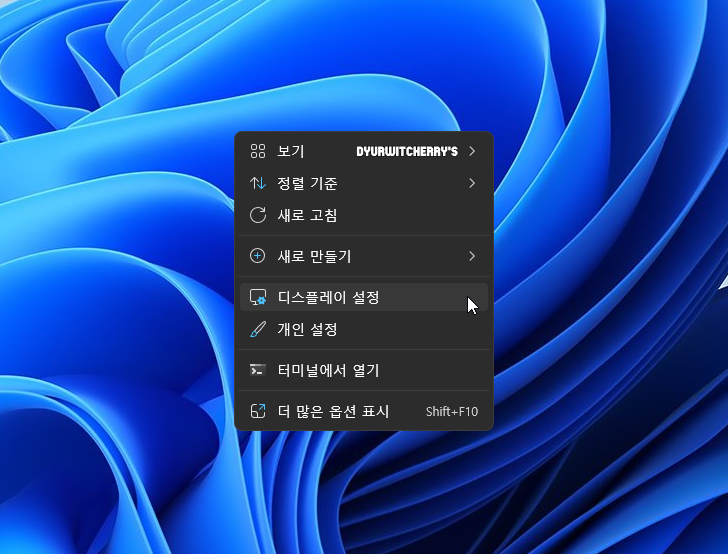Open the 새로 만들기 menu entry
The height and width of the screenshot is (554, 728).
click(364, 256)
